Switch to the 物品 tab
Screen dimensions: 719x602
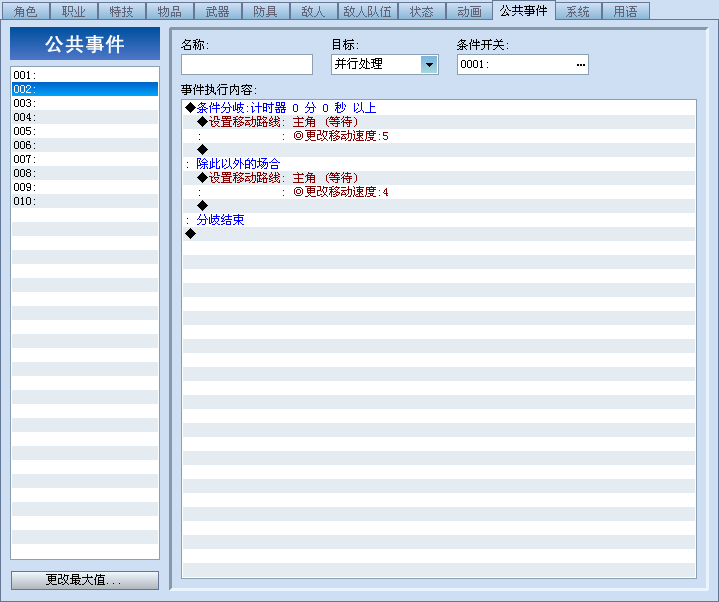click(170, 11)
